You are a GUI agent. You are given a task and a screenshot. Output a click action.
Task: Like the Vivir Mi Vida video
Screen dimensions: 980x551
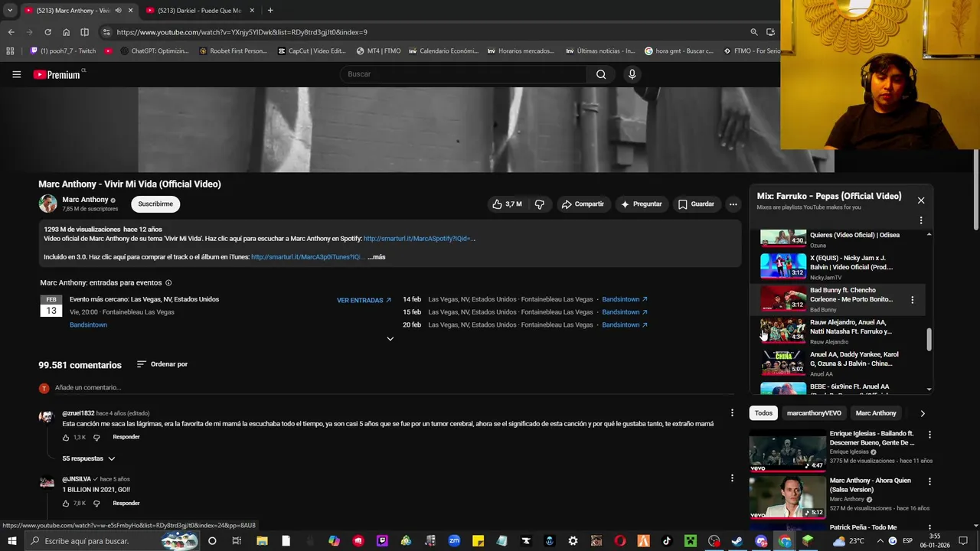[508, 204]
